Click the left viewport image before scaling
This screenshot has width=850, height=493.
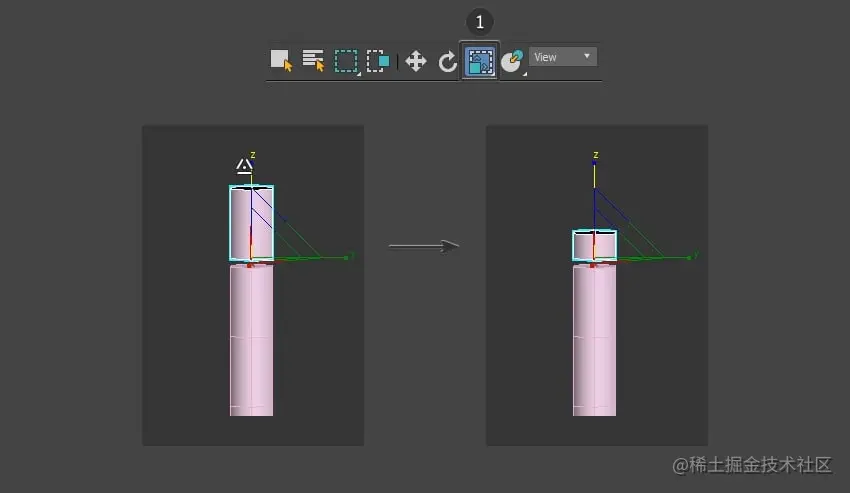click(253, 285)
